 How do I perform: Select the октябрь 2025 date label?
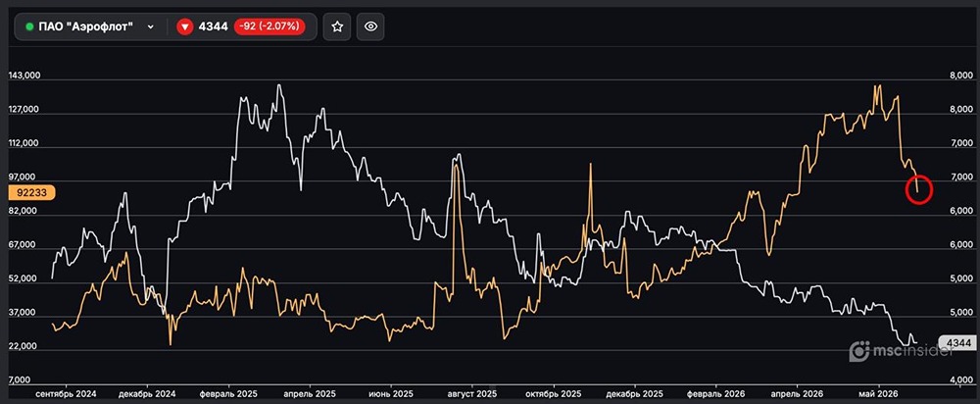point(553,394)
